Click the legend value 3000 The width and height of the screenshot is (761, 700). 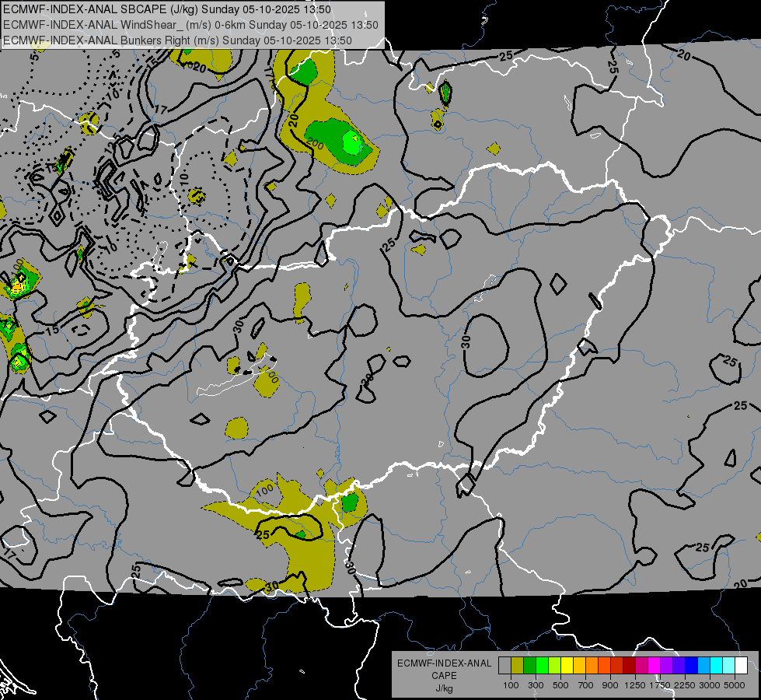coord(710,685)
